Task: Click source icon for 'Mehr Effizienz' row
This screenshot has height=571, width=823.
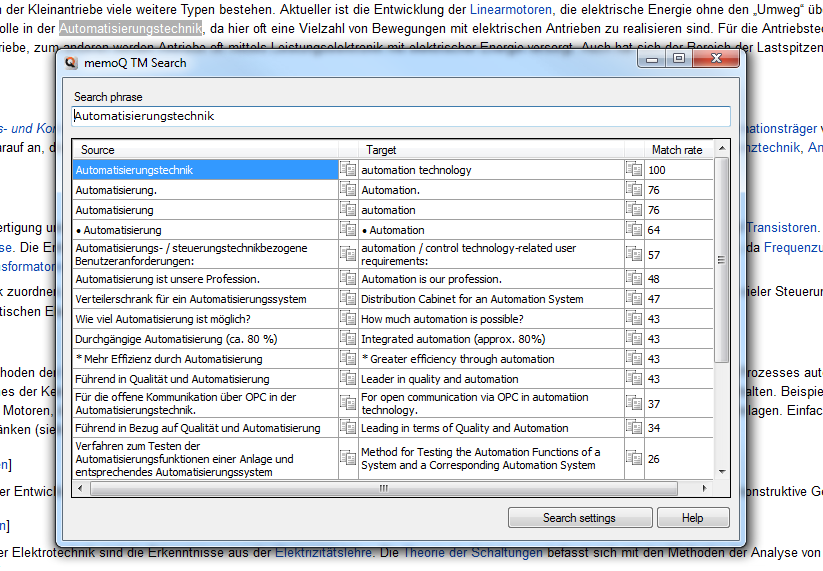Action: click(x=348, y=358)
